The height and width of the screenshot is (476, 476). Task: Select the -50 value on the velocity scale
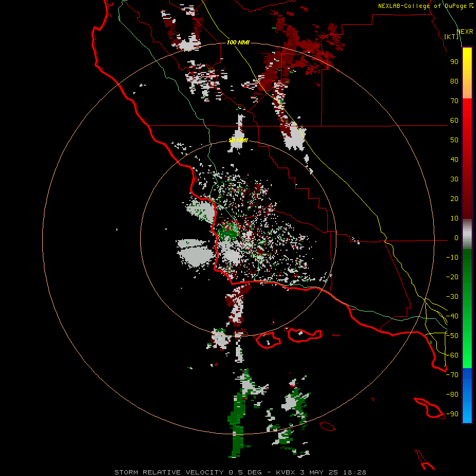point(452,336)
